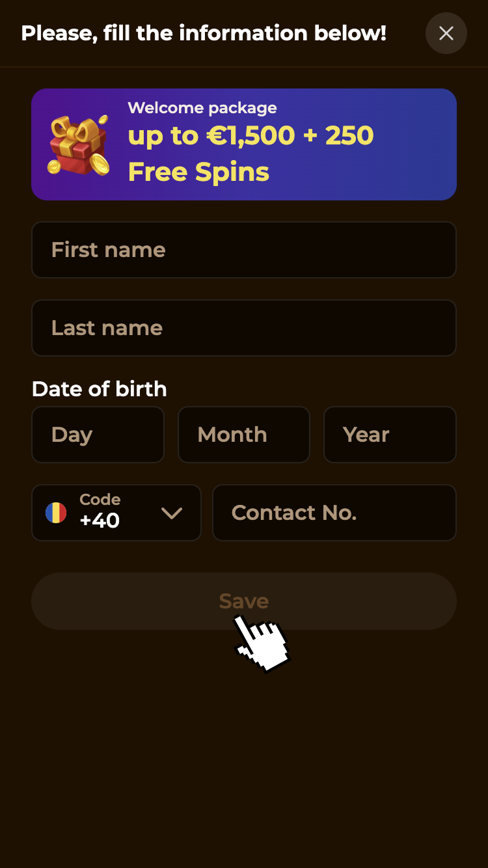Open the Month of birth field
Image resolution: width=488 pixels, height=868 pixels.
[x=243, y=435]
